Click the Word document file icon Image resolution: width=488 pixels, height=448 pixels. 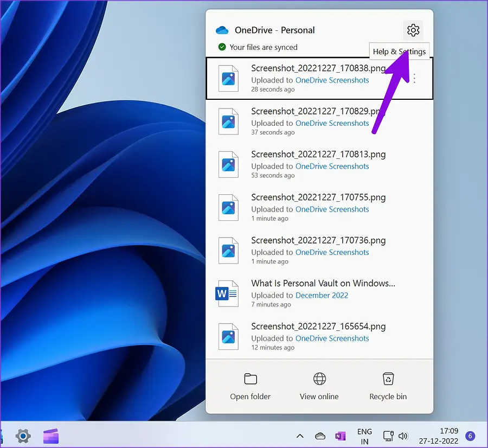pyautogui.click(x=227, y=294)
